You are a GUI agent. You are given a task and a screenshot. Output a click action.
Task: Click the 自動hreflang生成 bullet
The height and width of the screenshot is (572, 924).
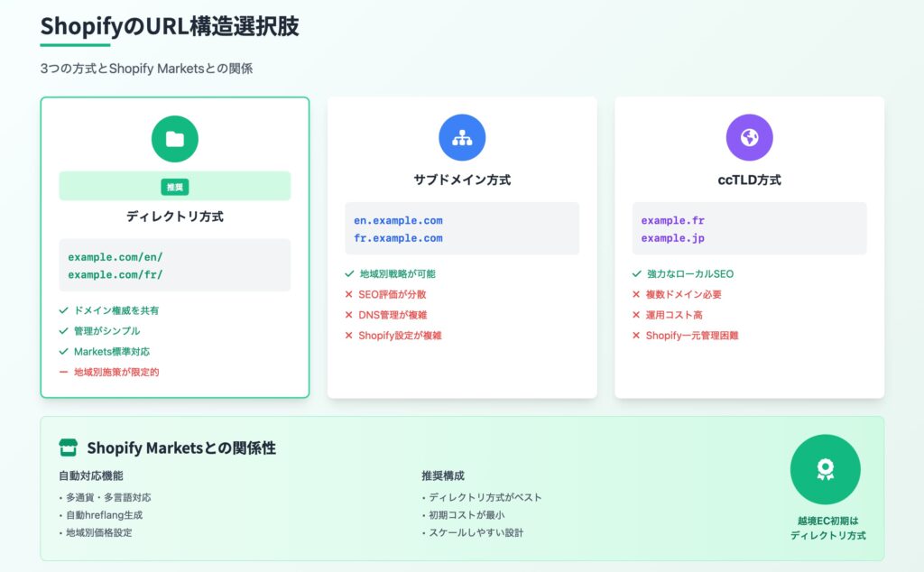pos(101,515)
